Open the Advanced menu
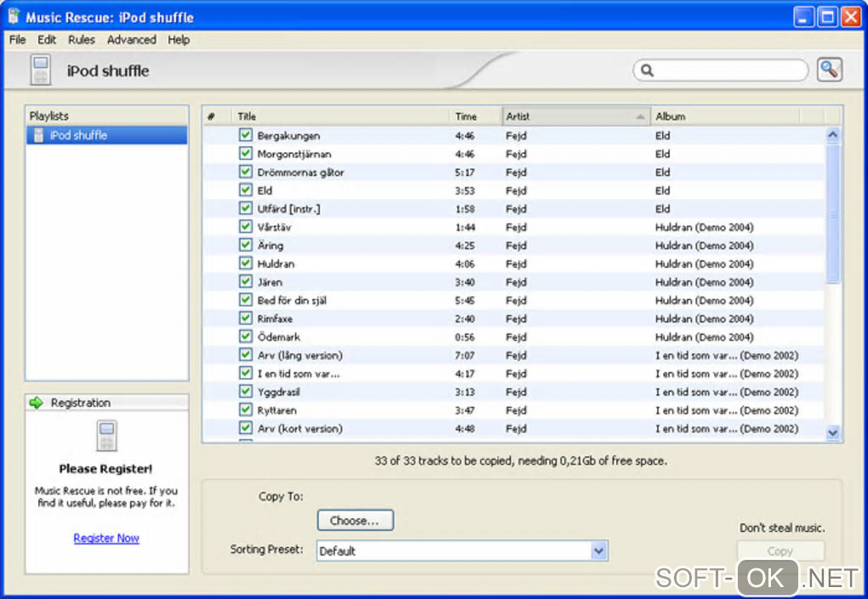The image size is (868, 599). tap(132, 40)
